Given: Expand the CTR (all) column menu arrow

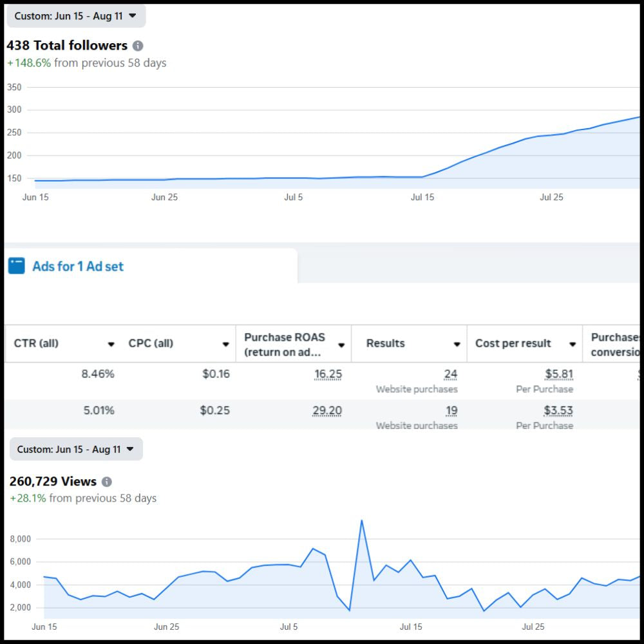Looking at the screenshot, I should (111, 345).
